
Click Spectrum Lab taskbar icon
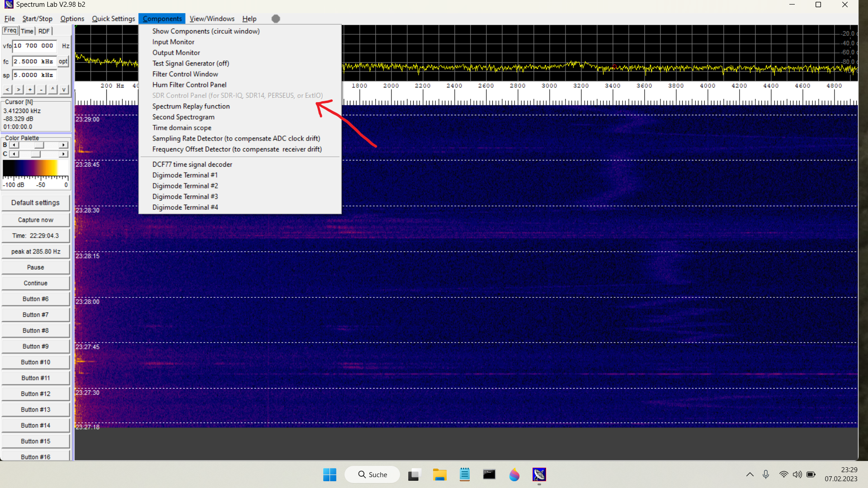(539, 474)
